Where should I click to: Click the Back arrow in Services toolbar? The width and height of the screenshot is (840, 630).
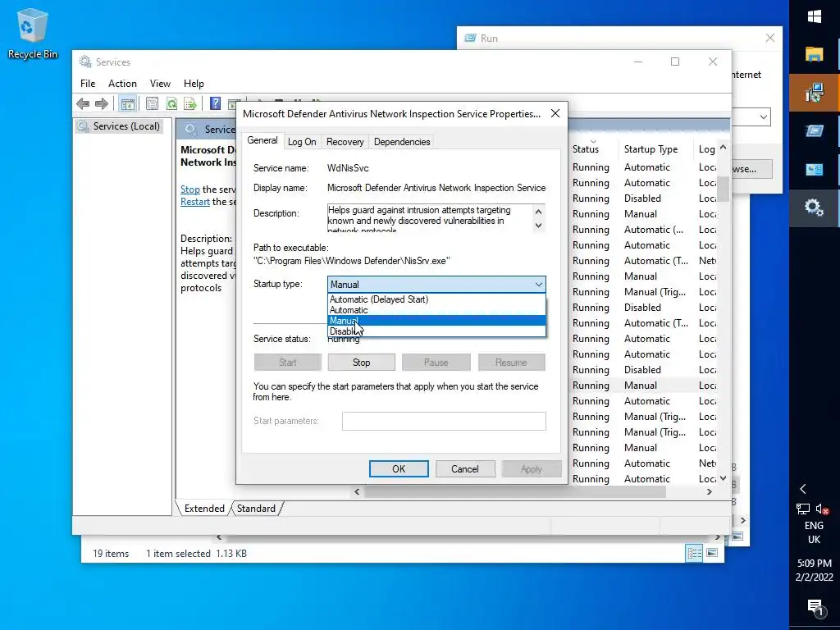[83, 103]
